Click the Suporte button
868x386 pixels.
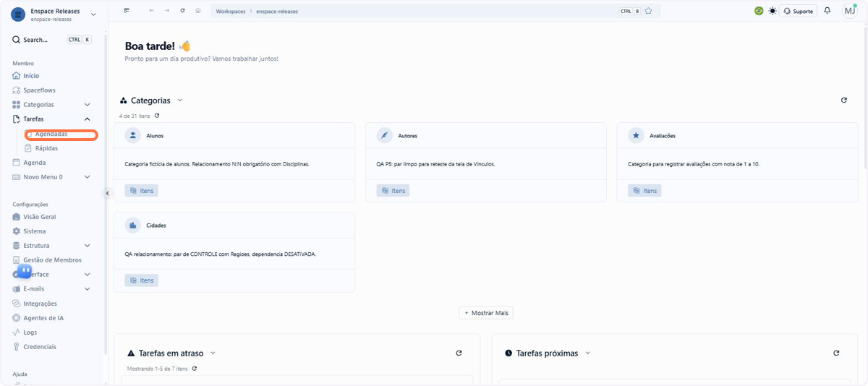click(798, 11)
